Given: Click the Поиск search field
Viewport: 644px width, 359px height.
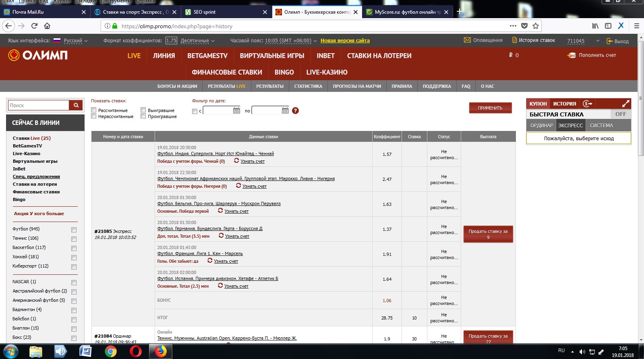Looking at the screenshot, I should point(39,105).
